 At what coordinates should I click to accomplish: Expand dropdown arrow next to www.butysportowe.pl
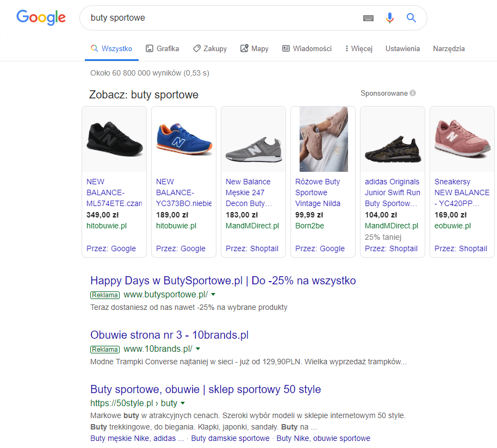pos(213,295)
